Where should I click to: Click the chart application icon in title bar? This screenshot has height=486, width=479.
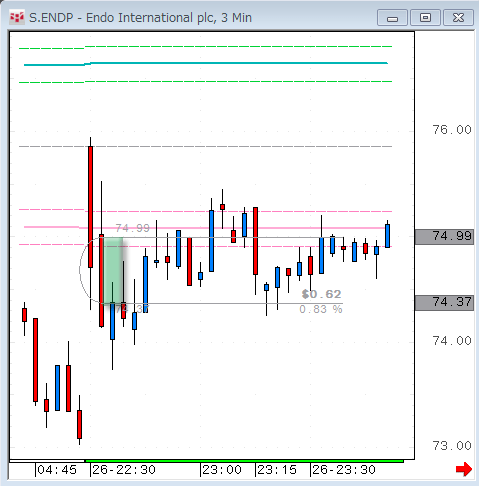tap(17, 18)
